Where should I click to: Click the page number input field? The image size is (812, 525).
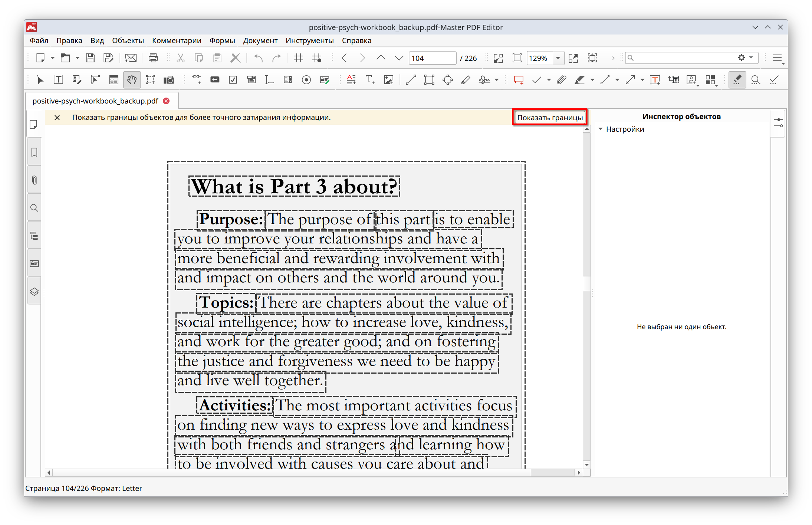click(432, 58)
